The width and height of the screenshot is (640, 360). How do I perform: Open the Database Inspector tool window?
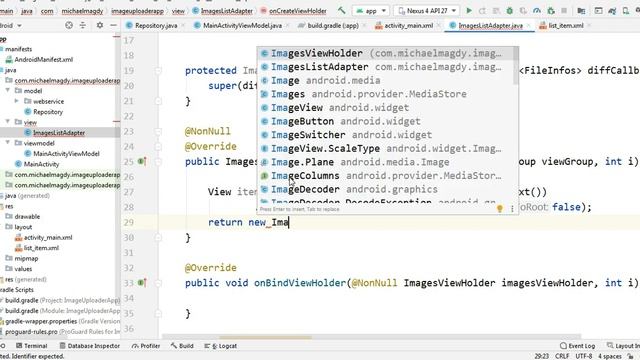[x=90, y=346]
